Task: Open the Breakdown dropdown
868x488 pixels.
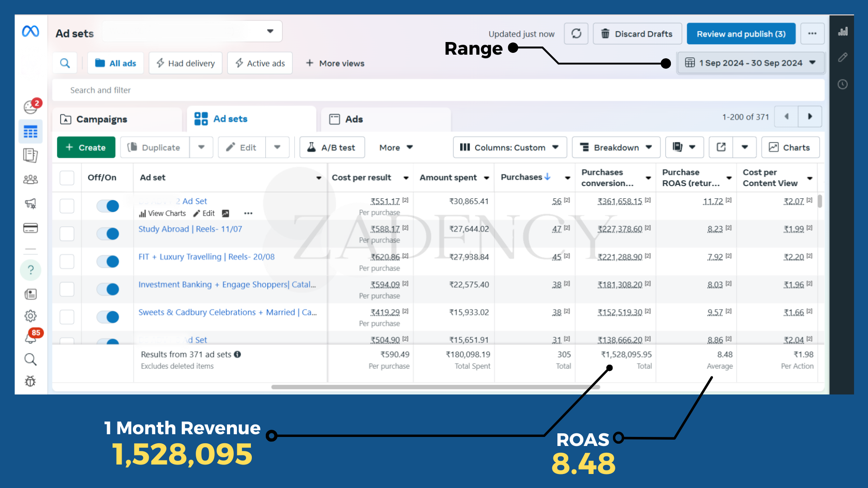Action: [x=616, y=147]
